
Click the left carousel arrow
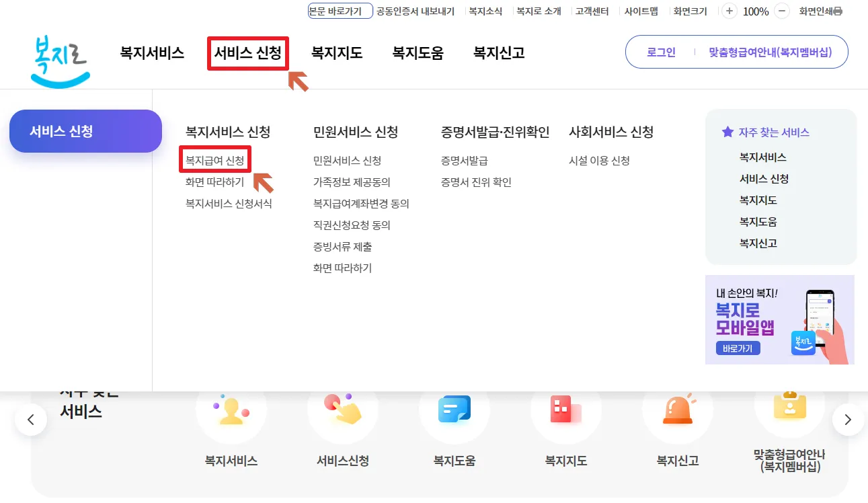click(31, 419)
